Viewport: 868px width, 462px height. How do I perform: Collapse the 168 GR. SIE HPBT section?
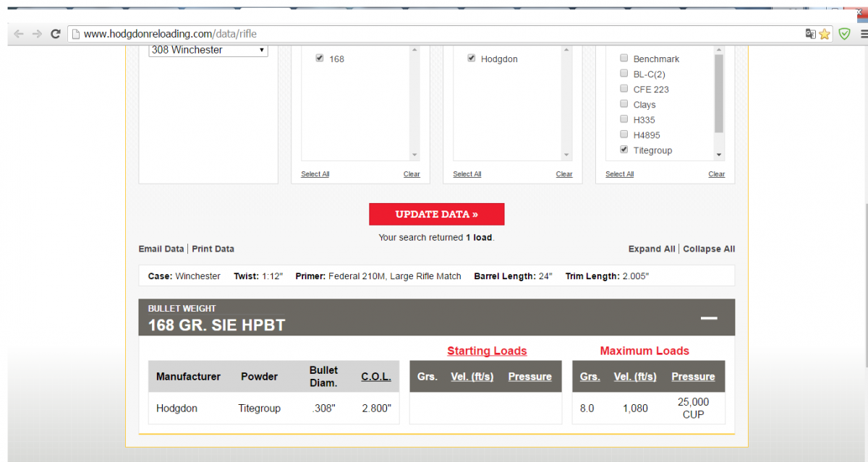(709, 318)
